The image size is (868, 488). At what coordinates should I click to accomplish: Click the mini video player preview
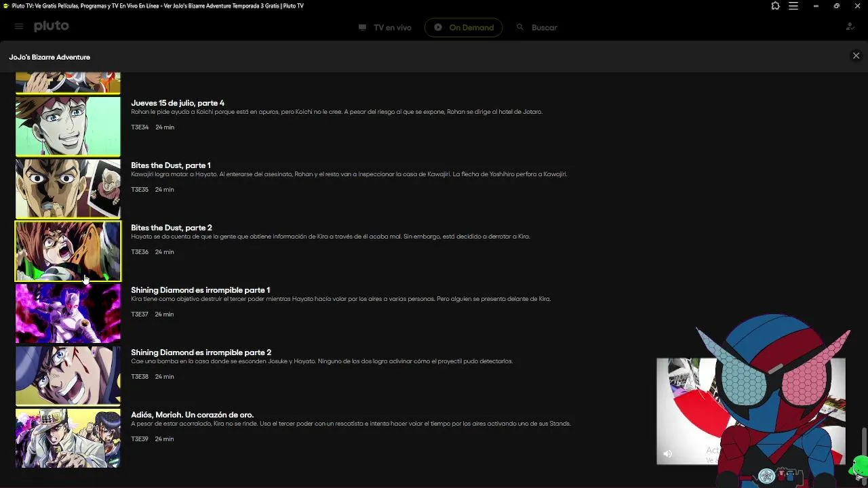pos(751,411)
